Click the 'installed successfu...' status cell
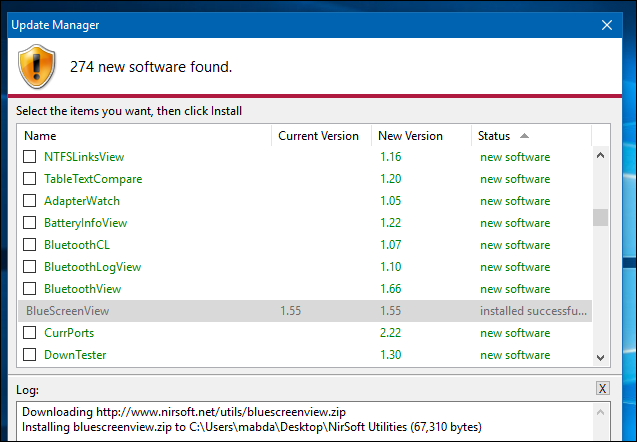This screenshot has width=637, height=442. point(533,311)
